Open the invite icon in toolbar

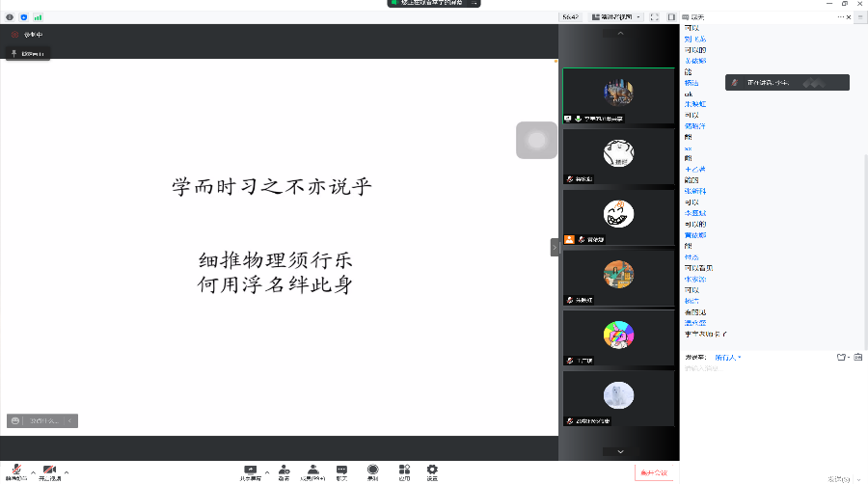(x=284, y=470)
